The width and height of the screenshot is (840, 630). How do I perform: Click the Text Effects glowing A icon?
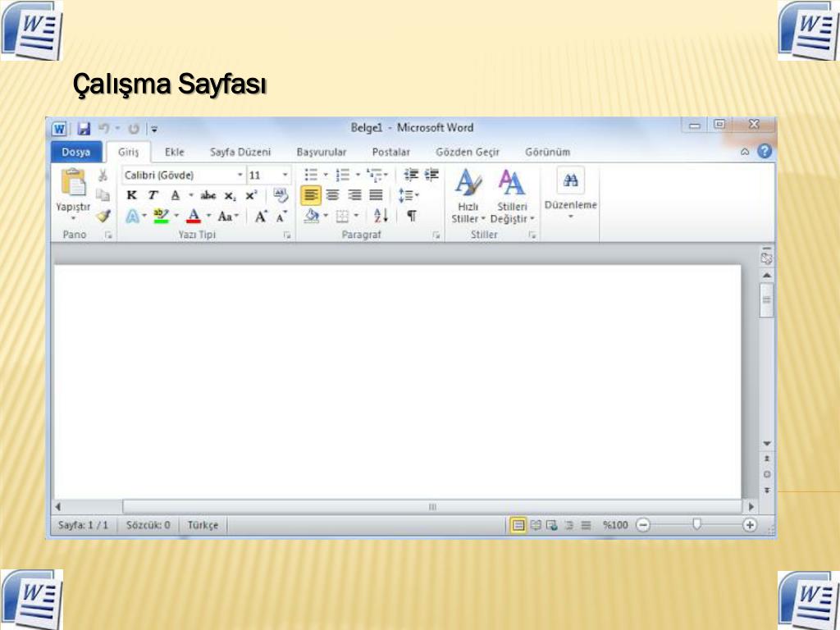tap(132, 217)
